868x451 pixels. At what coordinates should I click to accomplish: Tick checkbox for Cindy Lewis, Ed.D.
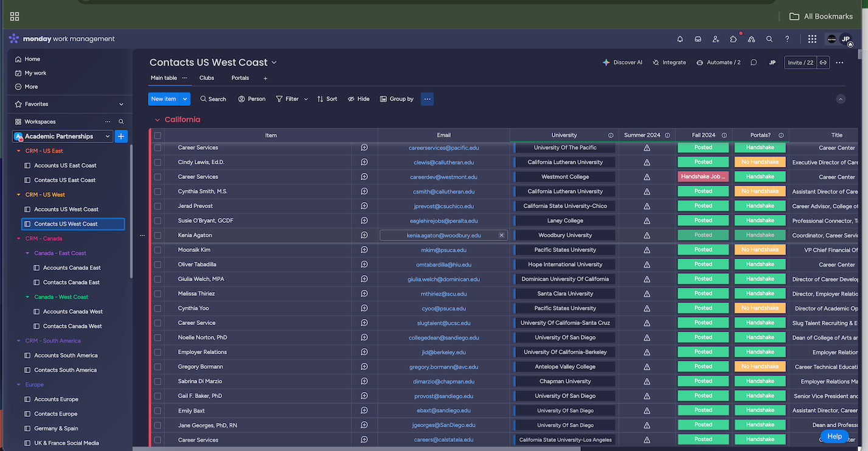click(158, 163)
